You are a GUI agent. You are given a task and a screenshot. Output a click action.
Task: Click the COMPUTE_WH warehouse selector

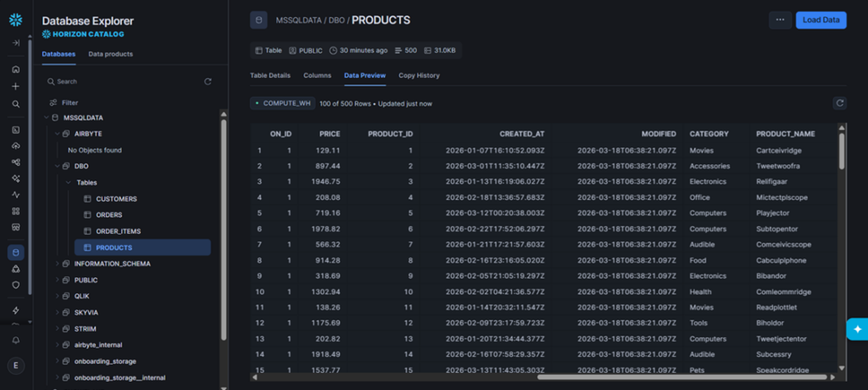point(283,103)
